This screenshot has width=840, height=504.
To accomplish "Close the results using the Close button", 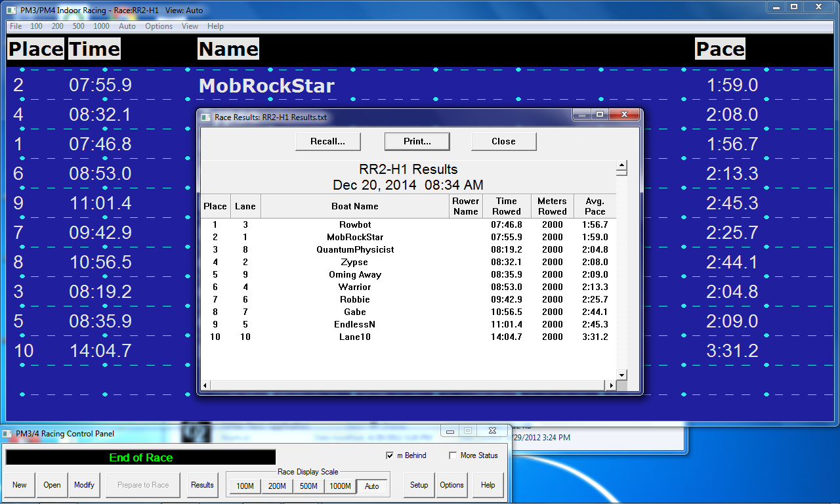I will [503, 141].
